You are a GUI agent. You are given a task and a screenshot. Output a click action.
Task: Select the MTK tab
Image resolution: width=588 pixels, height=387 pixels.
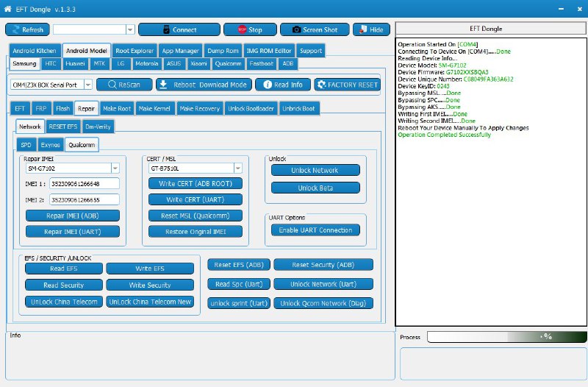[99, 63]
